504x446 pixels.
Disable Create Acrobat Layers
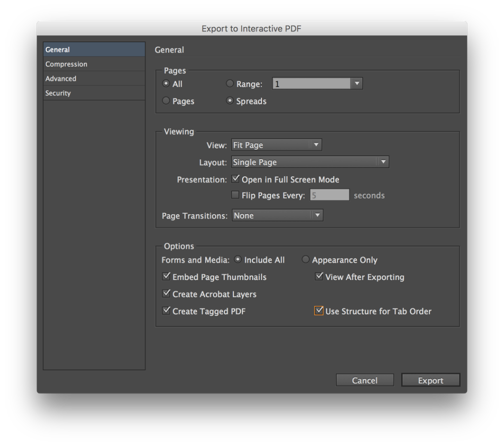pos(166,294)
